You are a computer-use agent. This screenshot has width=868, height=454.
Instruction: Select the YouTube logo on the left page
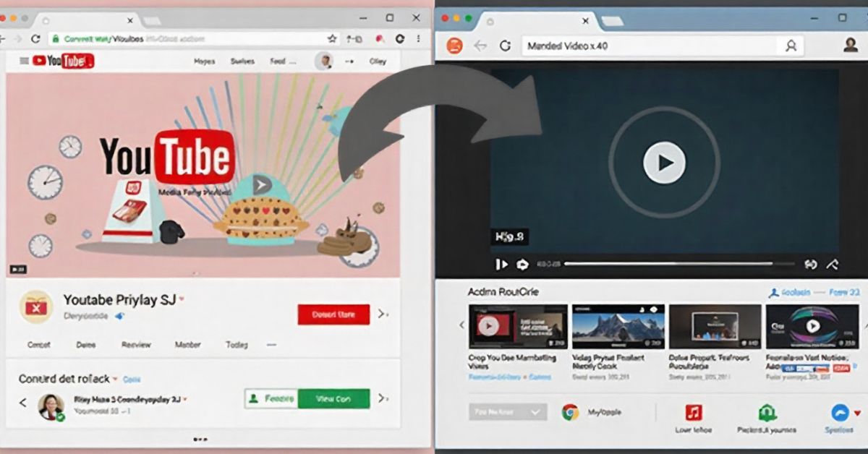pos(58,61)
